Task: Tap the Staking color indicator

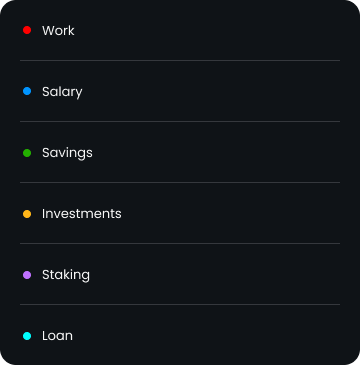Action: click(27, 275)
